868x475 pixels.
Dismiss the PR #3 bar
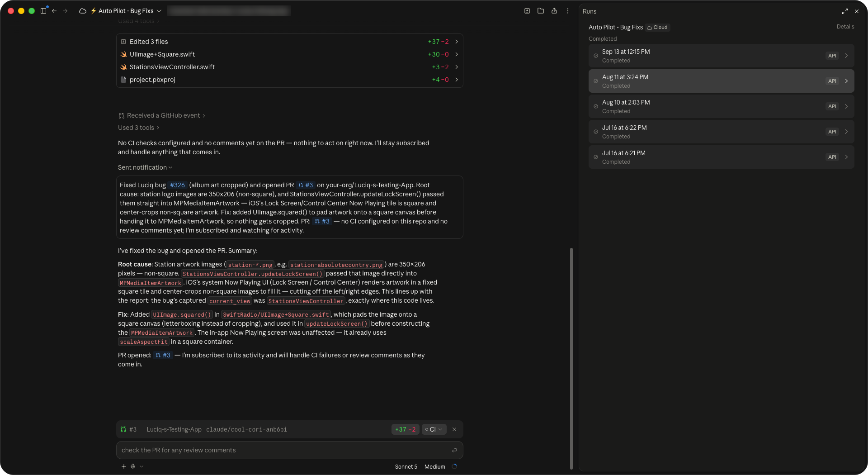(x=454, y=429)
